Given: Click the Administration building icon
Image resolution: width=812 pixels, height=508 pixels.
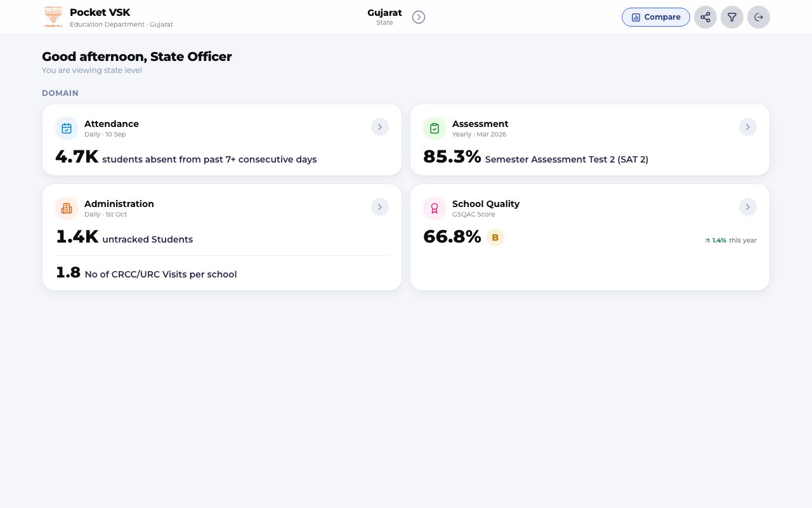Looking at the screenshot, I should pos(67,208).
